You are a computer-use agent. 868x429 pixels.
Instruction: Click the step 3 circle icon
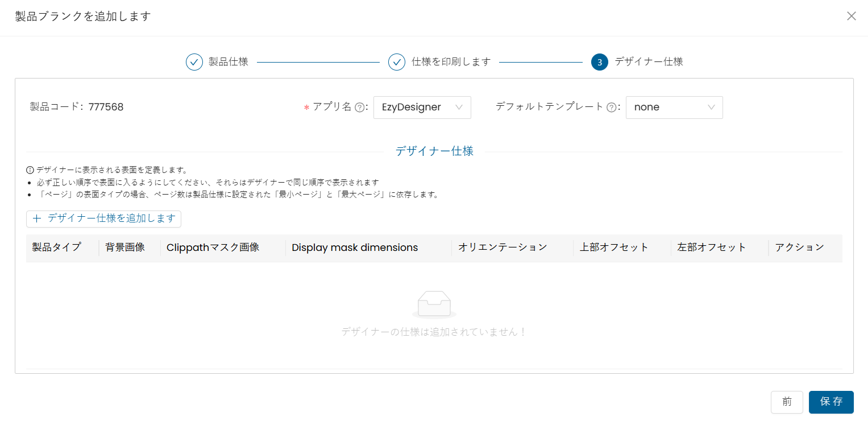(x=599, y=62)
